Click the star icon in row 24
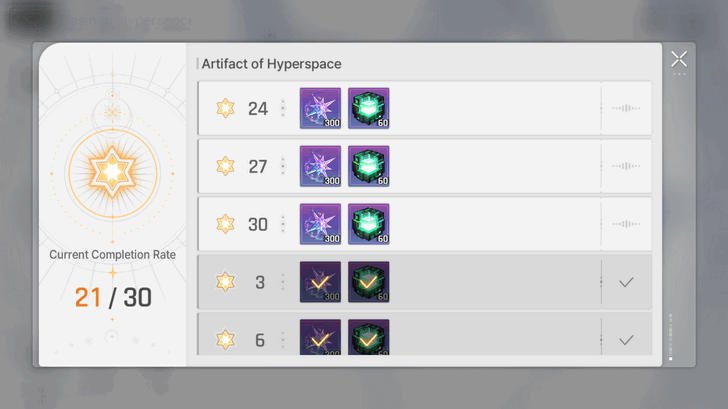The image size is (728, 409). [x=226, y=108]
